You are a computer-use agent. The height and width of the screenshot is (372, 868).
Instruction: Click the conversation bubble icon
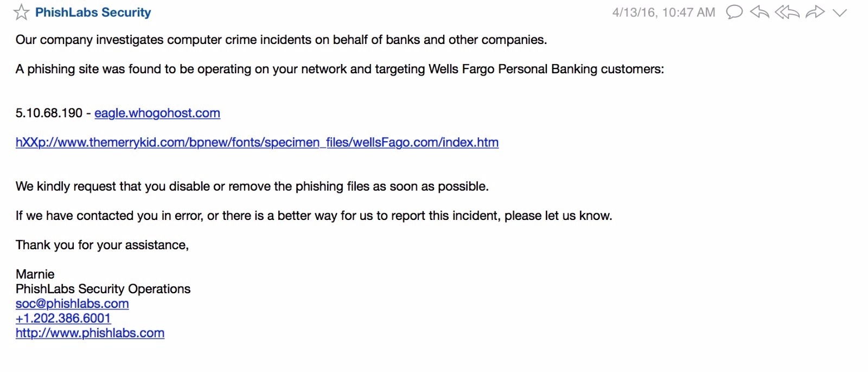click(734, 12)
